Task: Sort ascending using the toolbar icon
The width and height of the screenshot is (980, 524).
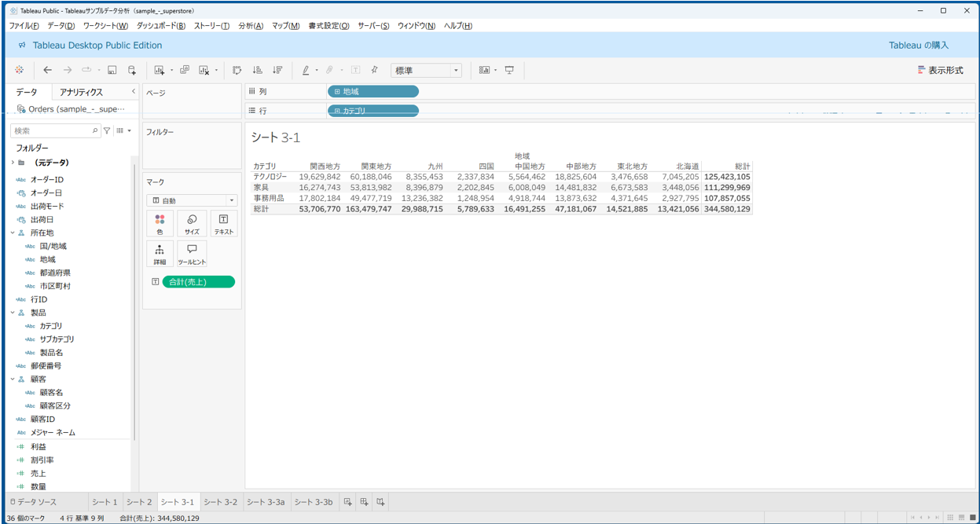Action: point(257,70)
